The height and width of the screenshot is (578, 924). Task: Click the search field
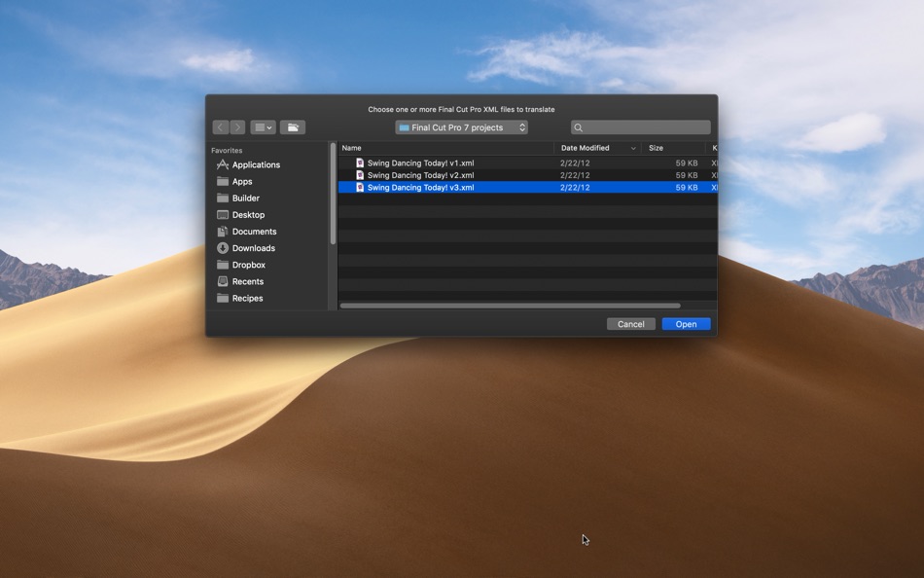coord(641,127)
